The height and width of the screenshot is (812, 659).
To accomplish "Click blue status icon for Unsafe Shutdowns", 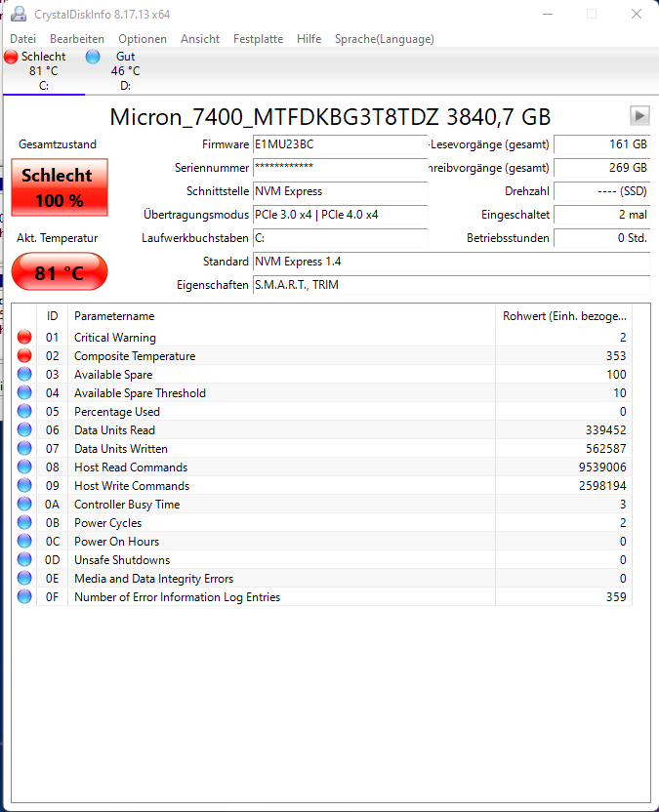I will (x=24, y=559).
